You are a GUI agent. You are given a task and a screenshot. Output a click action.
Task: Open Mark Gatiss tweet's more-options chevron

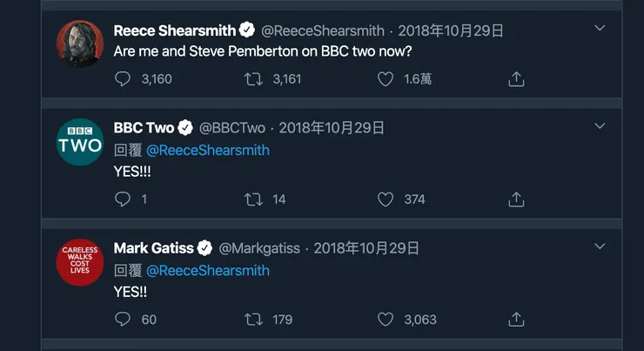(600, 246)
